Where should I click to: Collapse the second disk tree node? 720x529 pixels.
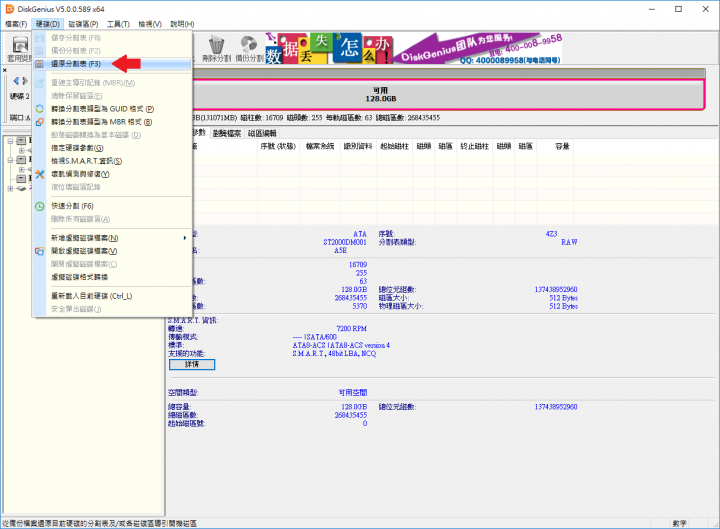tap(10, 160)
